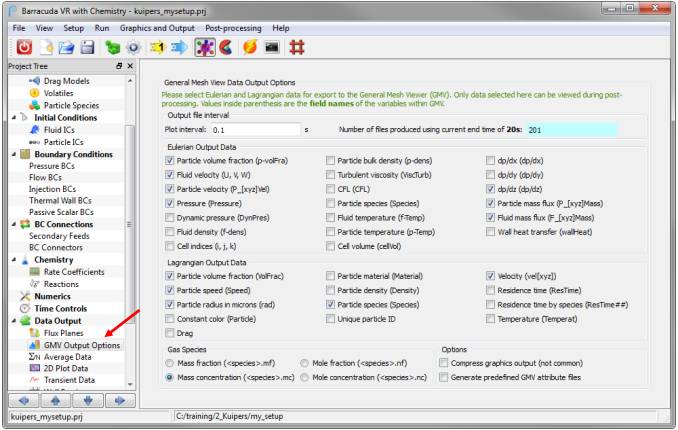Enable Residence time (ResTime) checkbox
The image size is (678, 430).
pos(490,290)
